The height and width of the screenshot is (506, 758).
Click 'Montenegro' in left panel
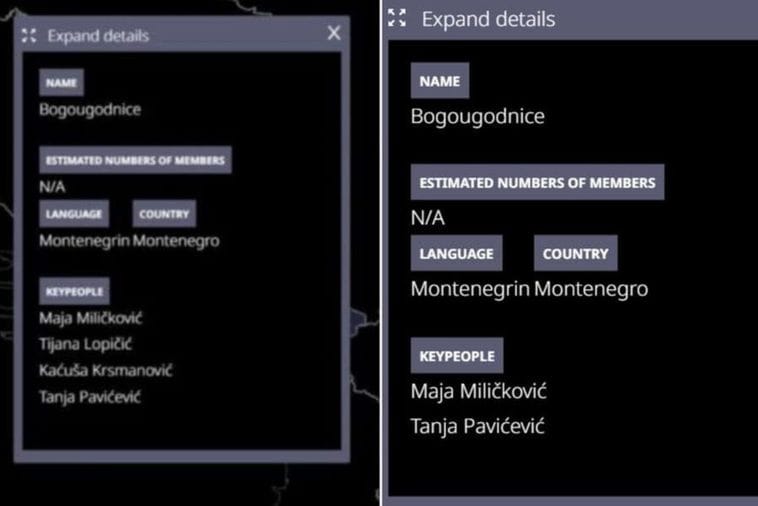click(x=176, y=241)
